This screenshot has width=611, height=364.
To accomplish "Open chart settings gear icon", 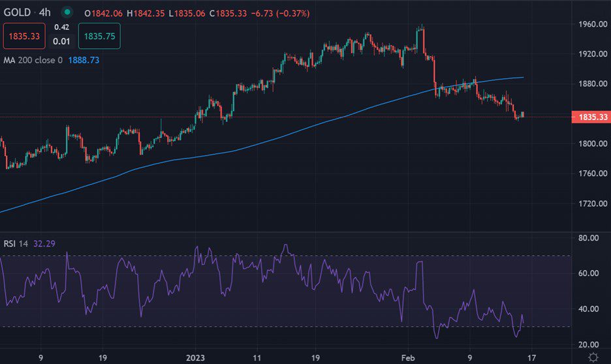I will pos(593,357).
